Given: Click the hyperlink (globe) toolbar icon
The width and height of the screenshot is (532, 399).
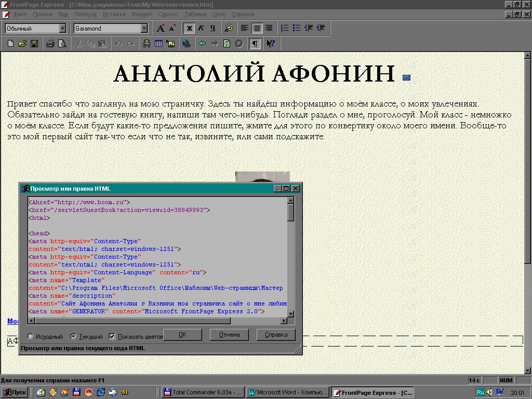Looking at the screenshot, I should coord(187,44).
